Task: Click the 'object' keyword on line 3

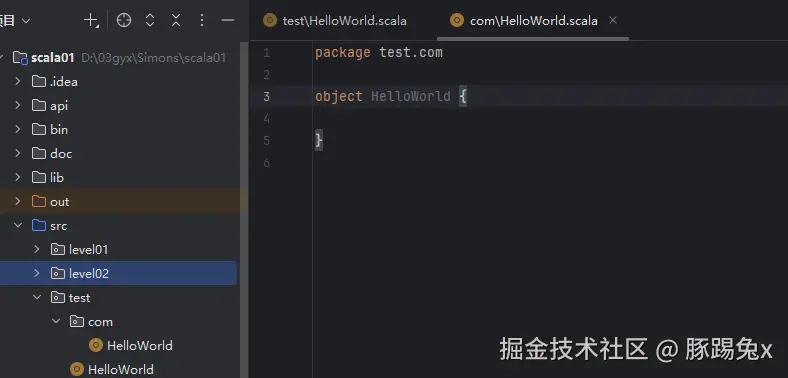Action: [x=339, y=96]
